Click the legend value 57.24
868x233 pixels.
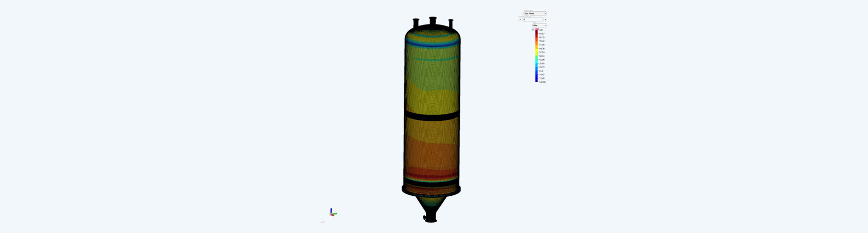pyautogui.click(x=542, y=52)
